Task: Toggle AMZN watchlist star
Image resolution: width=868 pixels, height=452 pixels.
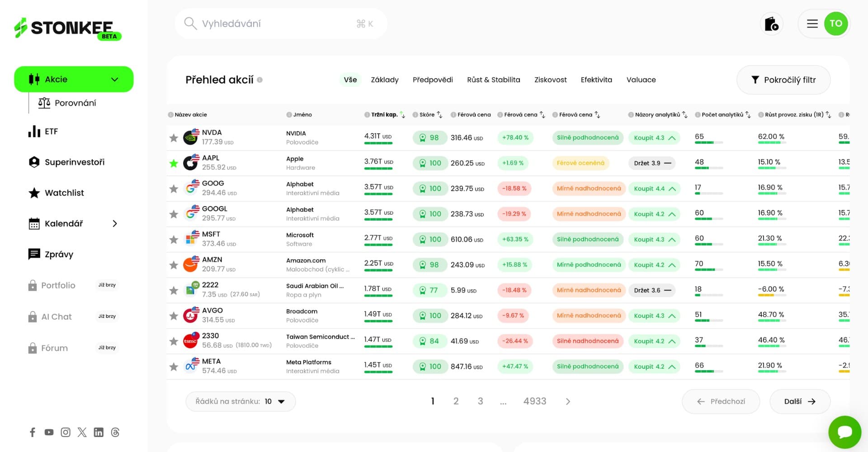Action: point(174,265)
